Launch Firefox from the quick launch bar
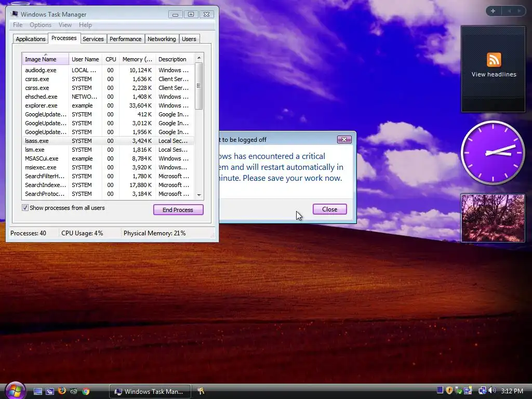This screenshot has height=399, width=532. [62, 391]
